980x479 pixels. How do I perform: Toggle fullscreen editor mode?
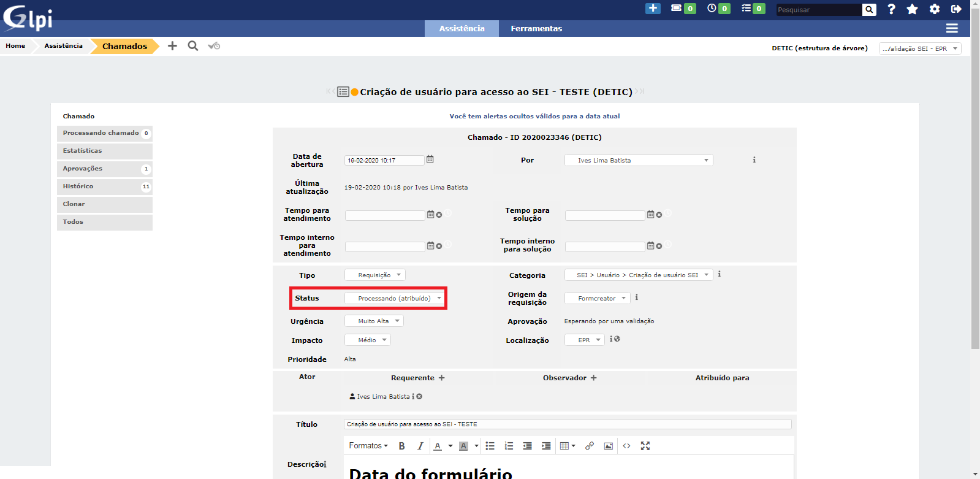pos(645,446)
